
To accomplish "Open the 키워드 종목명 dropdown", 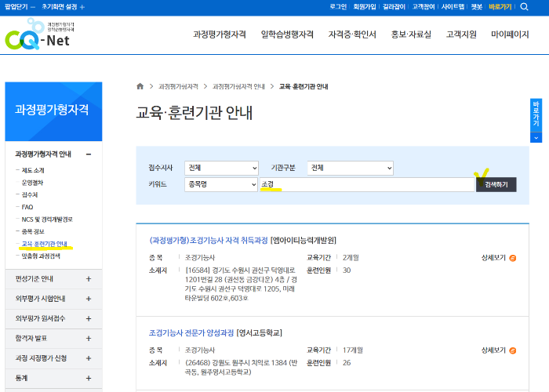I will click(x=221, y=184).
